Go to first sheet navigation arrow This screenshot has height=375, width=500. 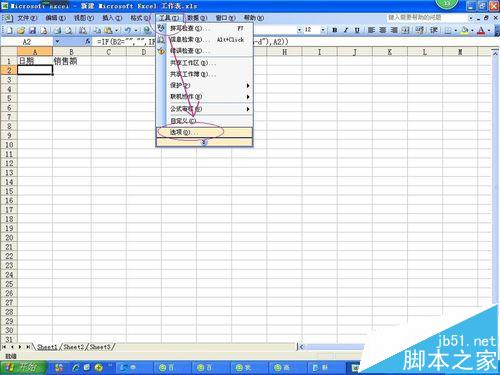[x=4, y=347]
